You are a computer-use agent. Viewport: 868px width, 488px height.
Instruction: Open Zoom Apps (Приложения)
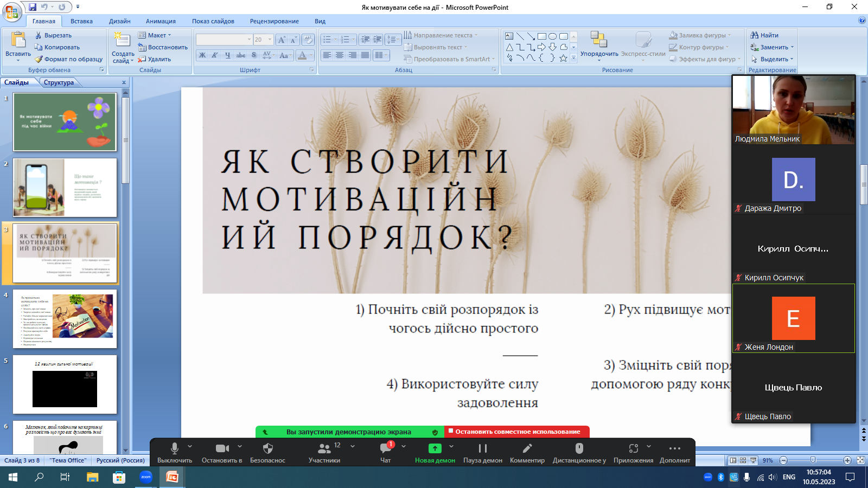click(x=634, y=453)
